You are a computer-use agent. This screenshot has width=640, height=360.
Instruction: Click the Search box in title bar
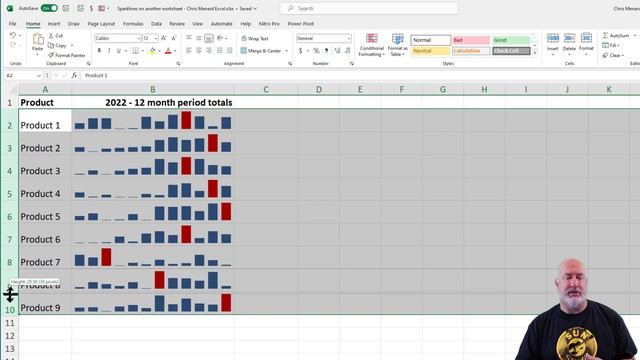pos(369,8)
